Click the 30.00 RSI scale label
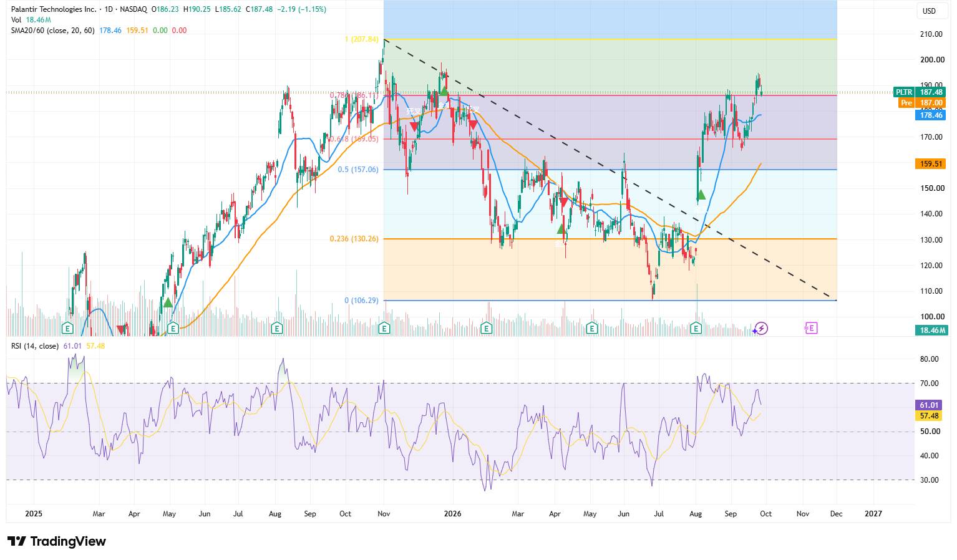Image resolution: width=957 pixels, height=560 pixels. point(929,480)
